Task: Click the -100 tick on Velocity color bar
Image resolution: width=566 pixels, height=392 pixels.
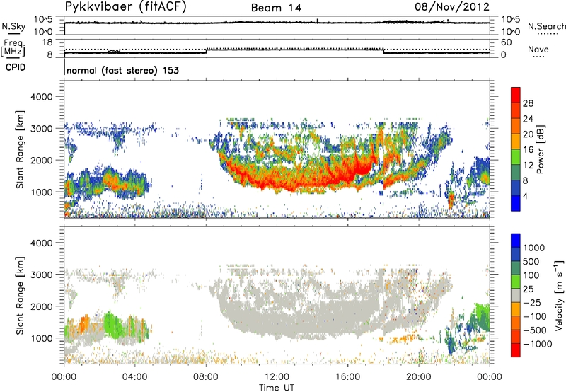Action: point(535,316)
